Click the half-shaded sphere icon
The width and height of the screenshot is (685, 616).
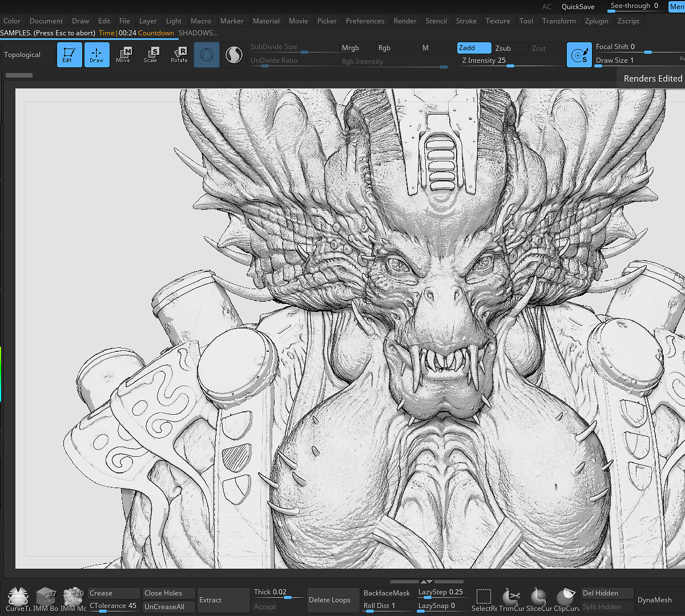tap(234, 55)
